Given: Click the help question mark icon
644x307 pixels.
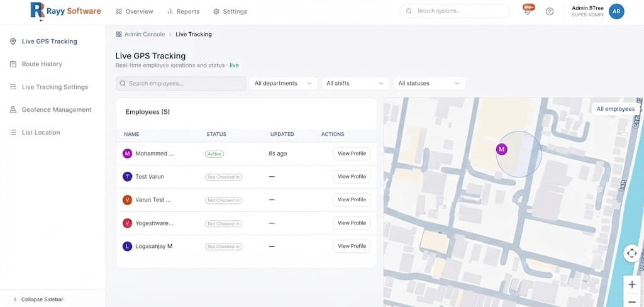Looking at the screenshot, I should pyautogui.click(x=550, y=11).
